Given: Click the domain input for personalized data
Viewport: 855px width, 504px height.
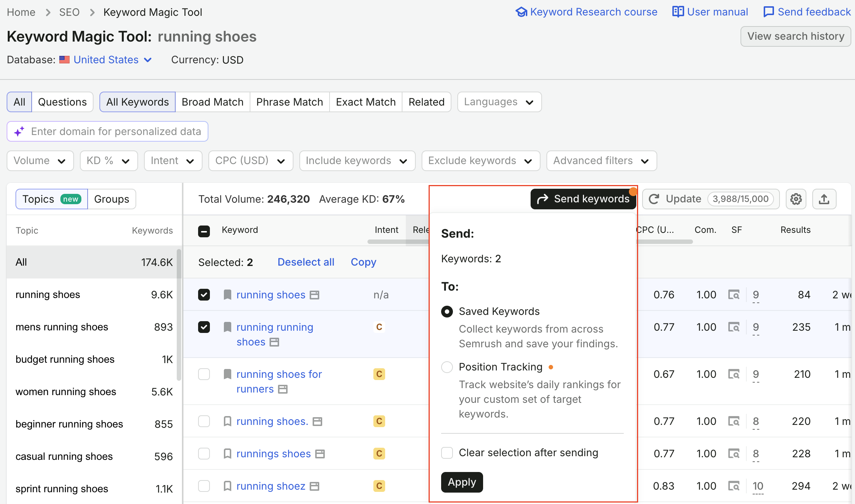Looking at the screenshot, I should tap(108, 131).
